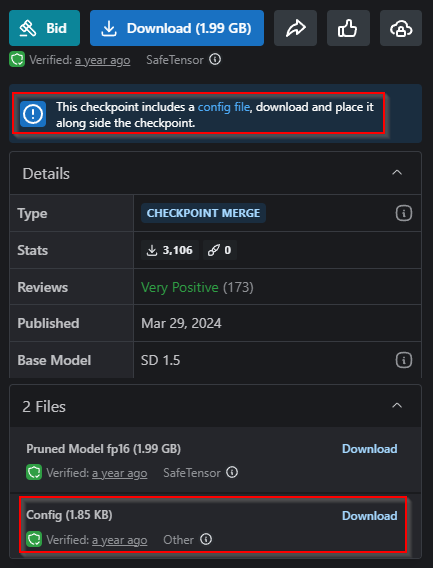Click top 'a year ago' verified date

(x=103, y=60)
